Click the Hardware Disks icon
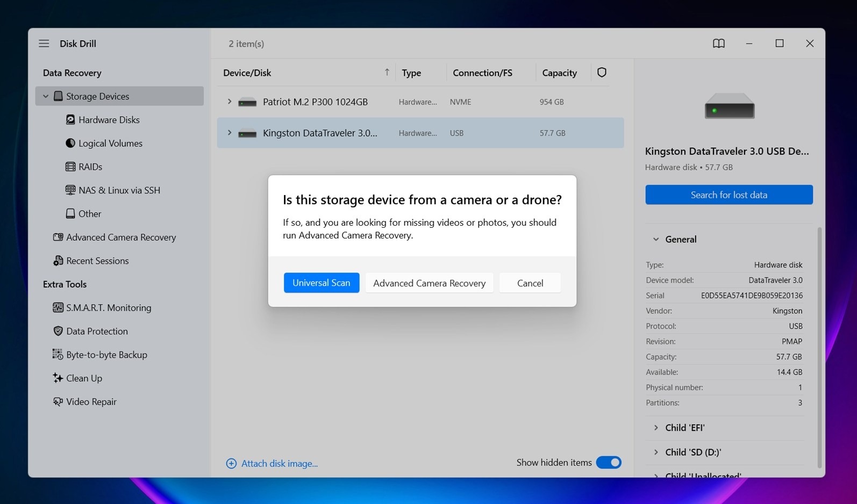 pos(70,120)
